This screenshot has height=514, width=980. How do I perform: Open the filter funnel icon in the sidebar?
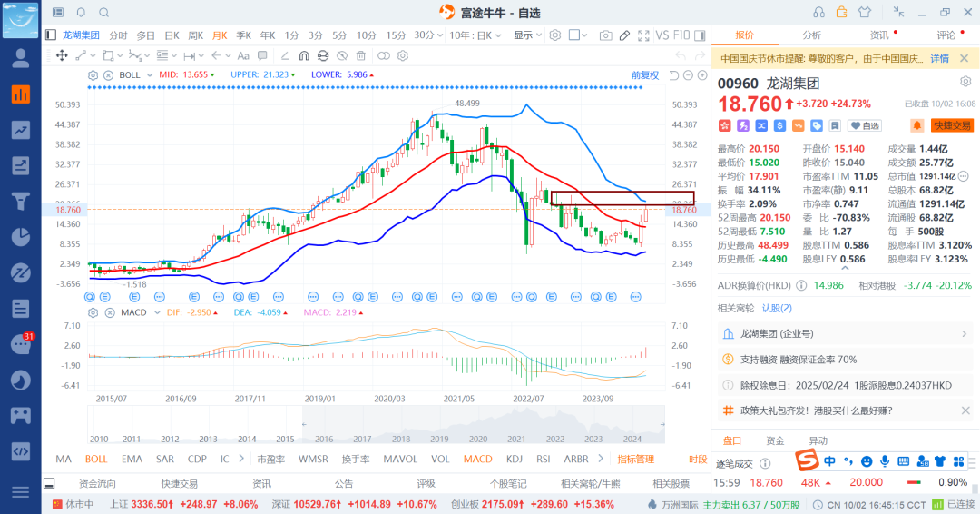tap(21, 202)
